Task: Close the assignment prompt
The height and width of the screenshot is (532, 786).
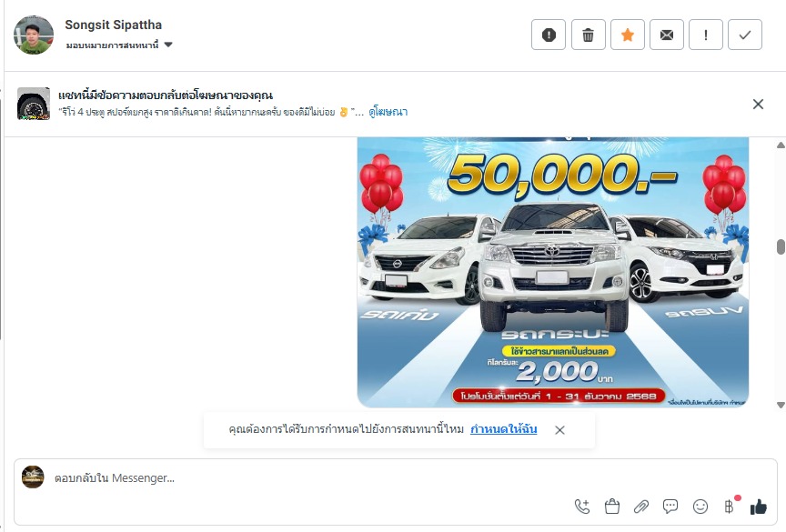Action: coord(559,430)
